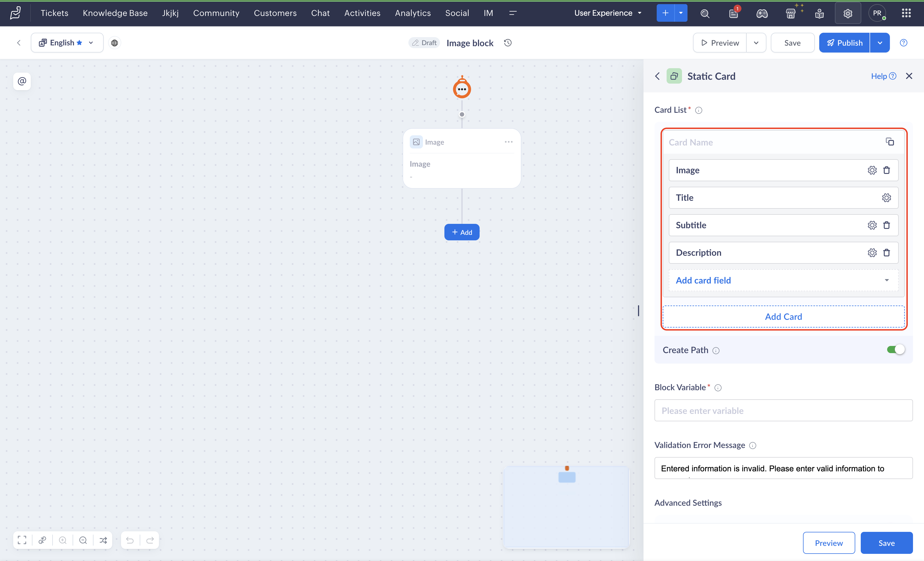Viewport: 924px width, 561px height.
Task: Open settings gear for Description field
Action: (x=872, y=253)
